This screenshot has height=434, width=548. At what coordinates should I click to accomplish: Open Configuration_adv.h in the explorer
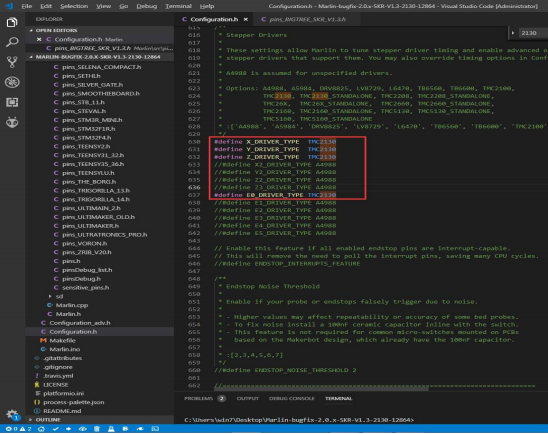click(80, 323)
